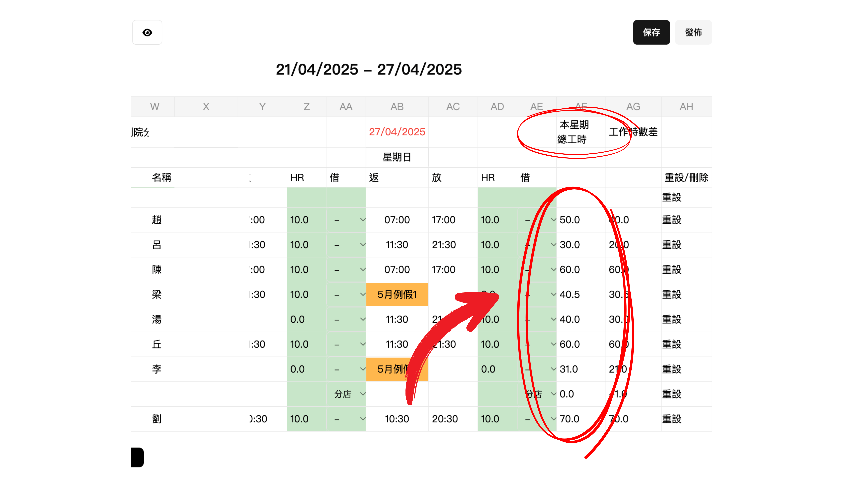
Task: Select column header Y
Action: click(262, 107)
